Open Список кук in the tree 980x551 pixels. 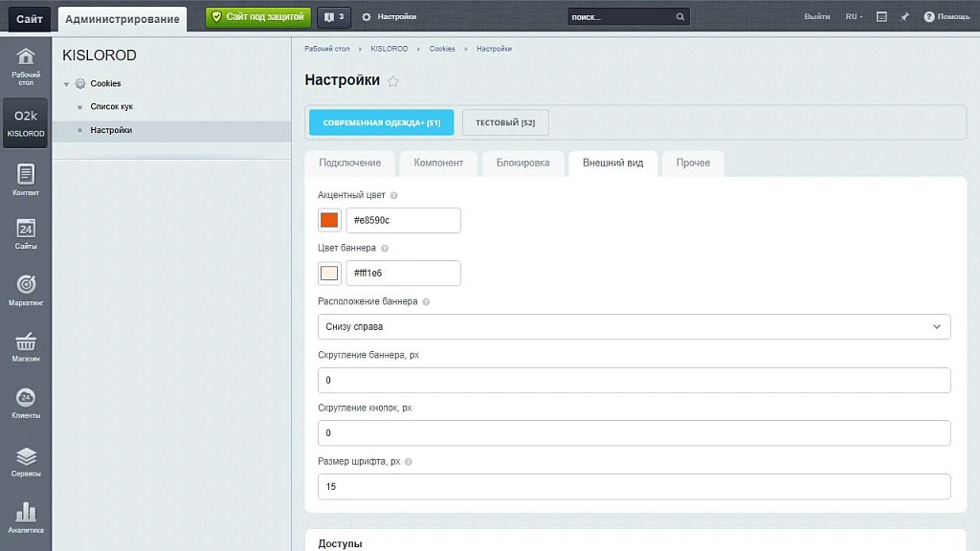111,107
